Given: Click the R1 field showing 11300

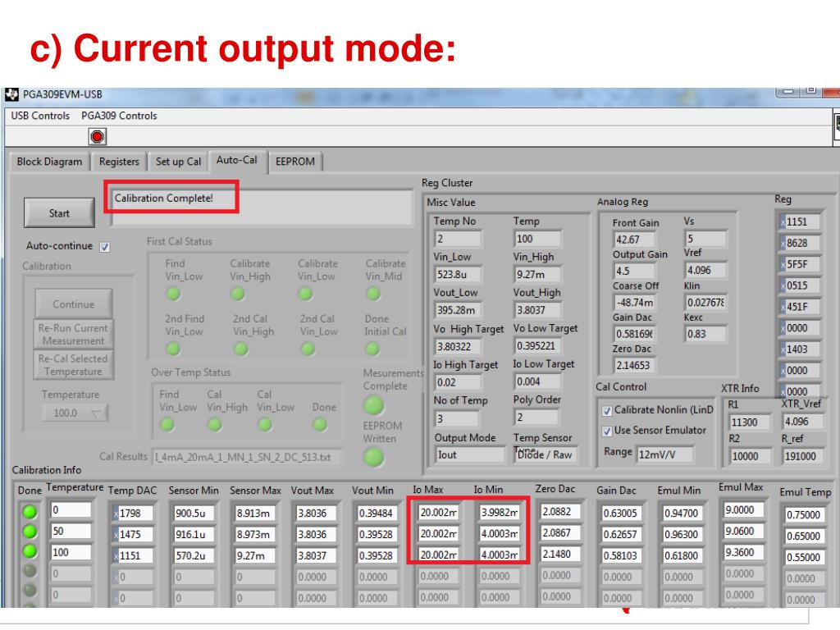Looking at the screenshot, I should point(748,422).
